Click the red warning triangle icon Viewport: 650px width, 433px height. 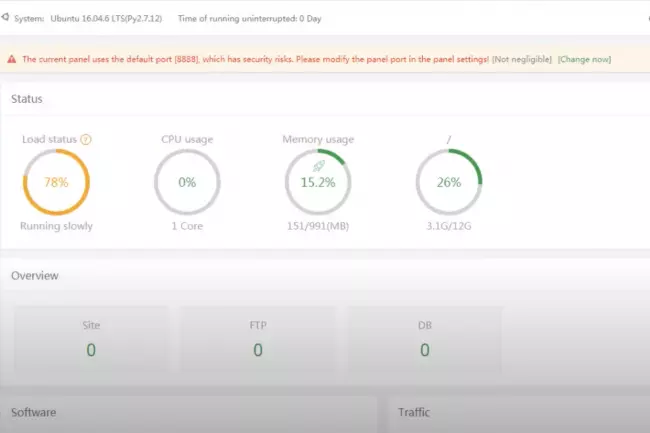point(12,60)
